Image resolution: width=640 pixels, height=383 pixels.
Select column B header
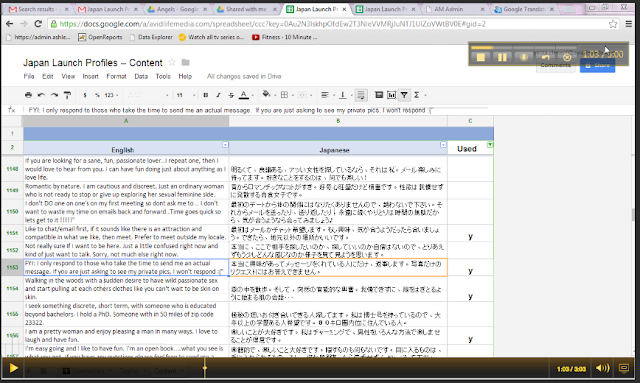(338, 121)
